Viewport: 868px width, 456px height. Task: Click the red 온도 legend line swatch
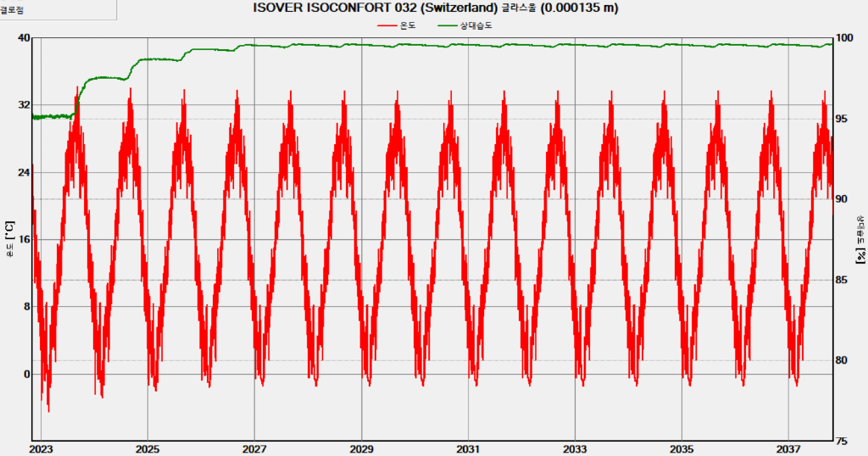pos(386,25)
